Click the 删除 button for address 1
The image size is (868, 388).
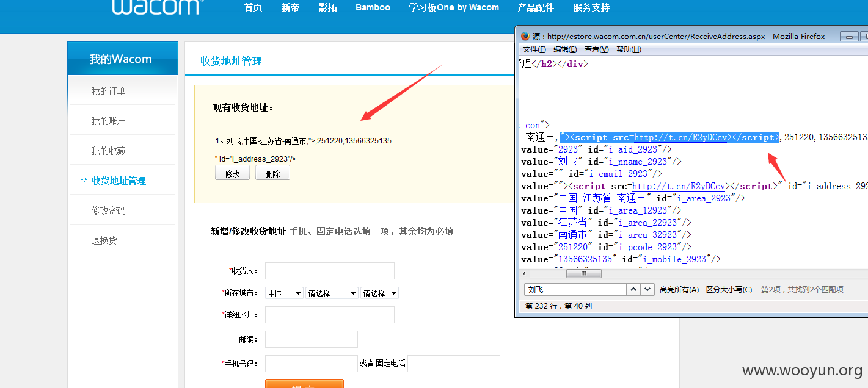pyautogui.click(x=272, y=173)
